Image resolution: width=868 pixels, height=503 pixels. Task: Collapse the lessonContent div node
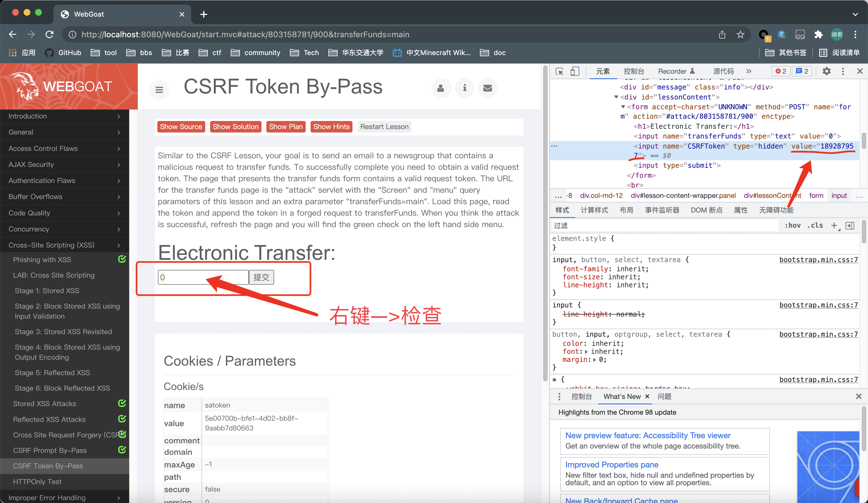616,97
